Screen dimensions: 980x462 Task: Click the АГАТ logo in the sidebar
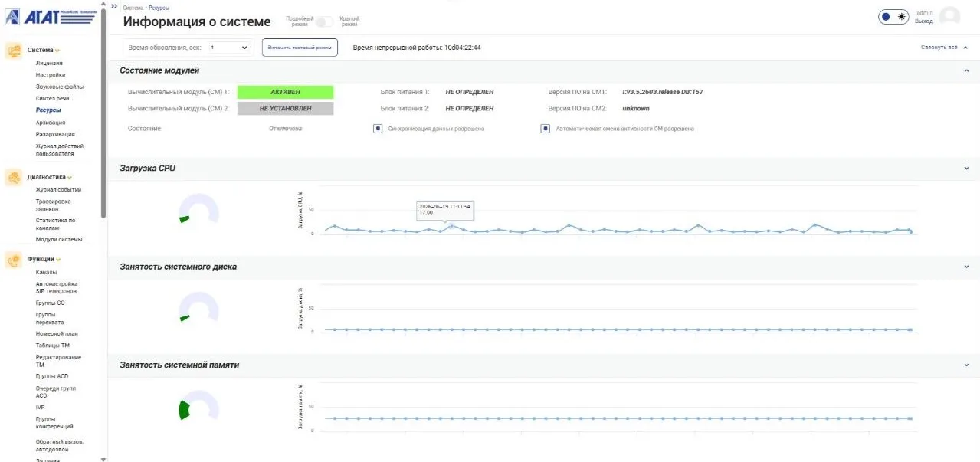pyautogui.click(x=51, y=17)
